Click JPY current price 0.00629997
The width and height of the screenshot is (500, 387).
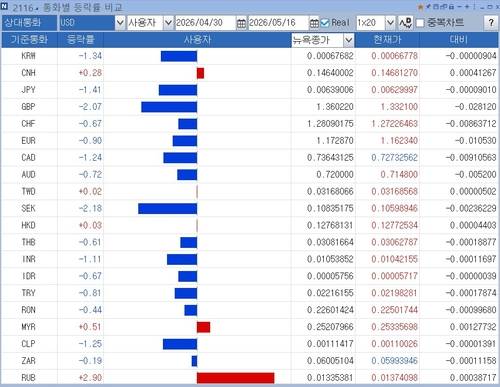395,90
